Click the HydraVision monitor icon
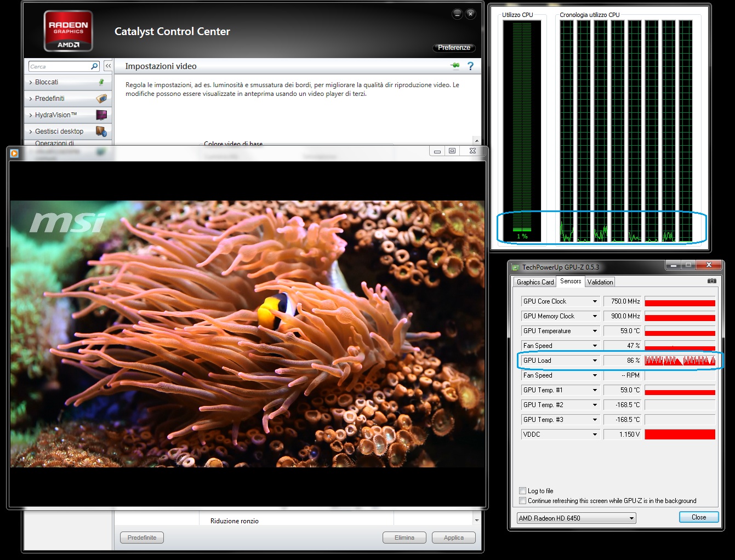Screen dimensions: 735x560 point(101,115)
